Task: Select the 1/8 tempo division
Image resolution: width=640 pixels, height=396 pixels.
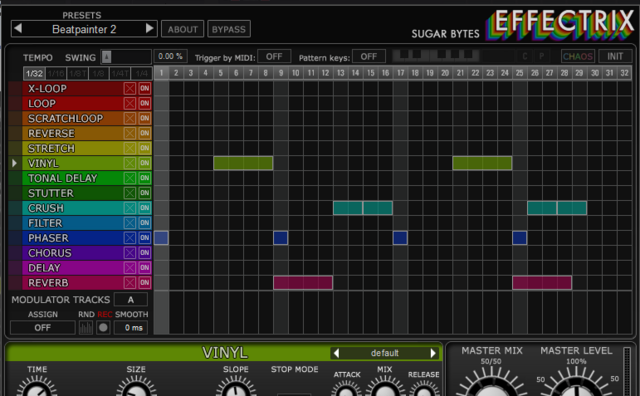Action: [99, 73]
